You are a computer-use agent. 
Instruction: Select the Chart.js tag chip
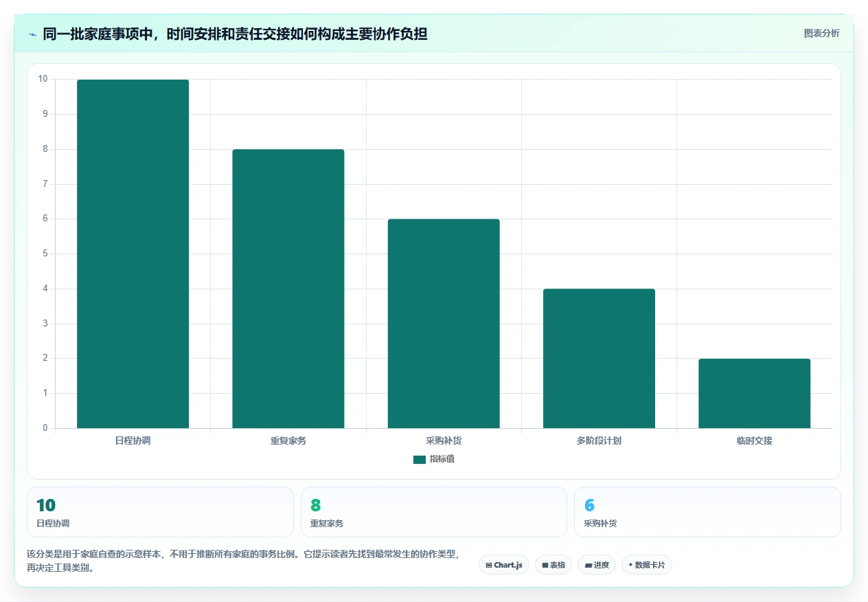click(504, 565)
